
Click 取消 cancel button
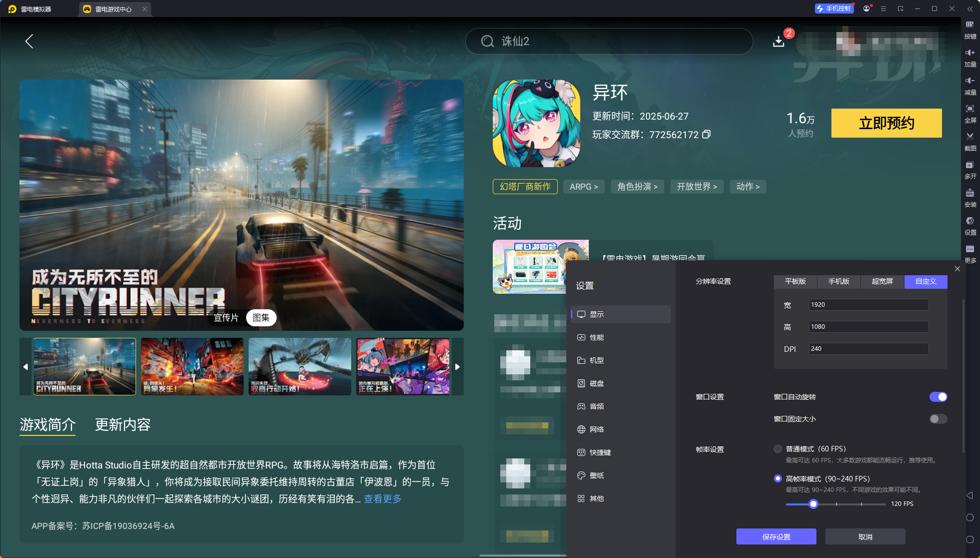click(x=865, y=537)
